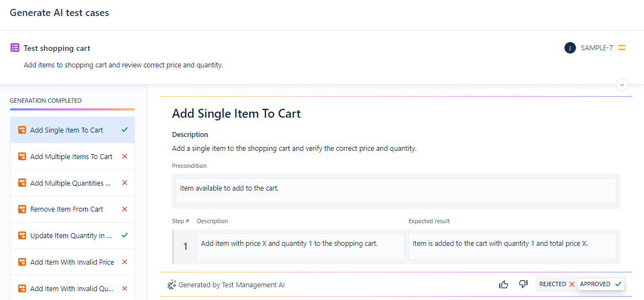Toggle the APPROVED status button
The image size is (644, 300).
(x=600, y=284)
